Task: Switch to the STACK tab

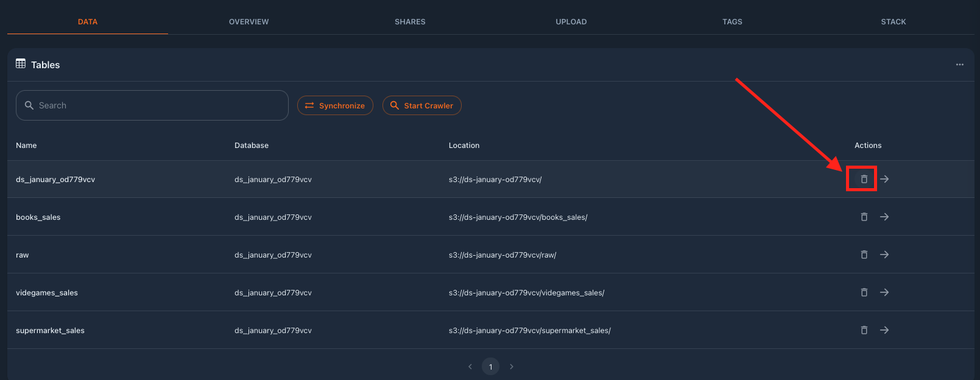Action: click(894, 22)
